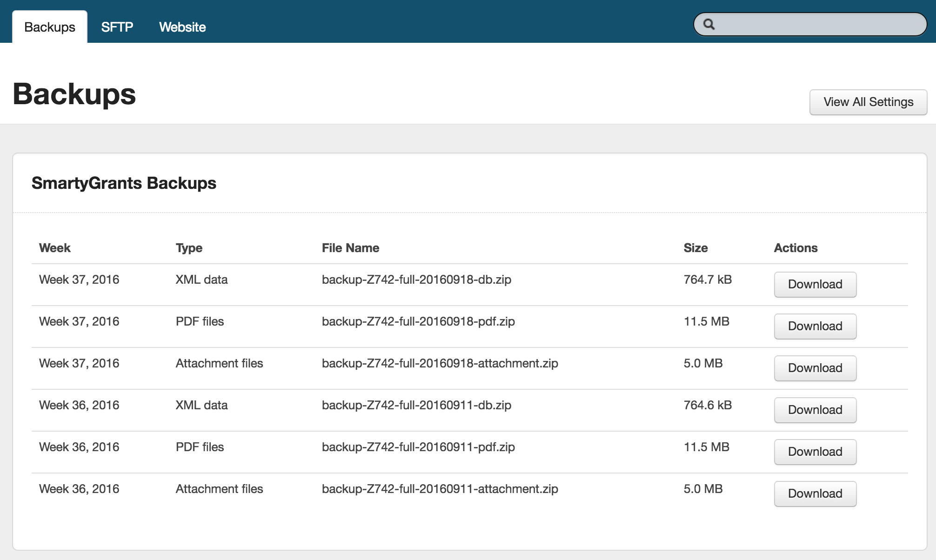Select the Backups tab

click(50, 27)
